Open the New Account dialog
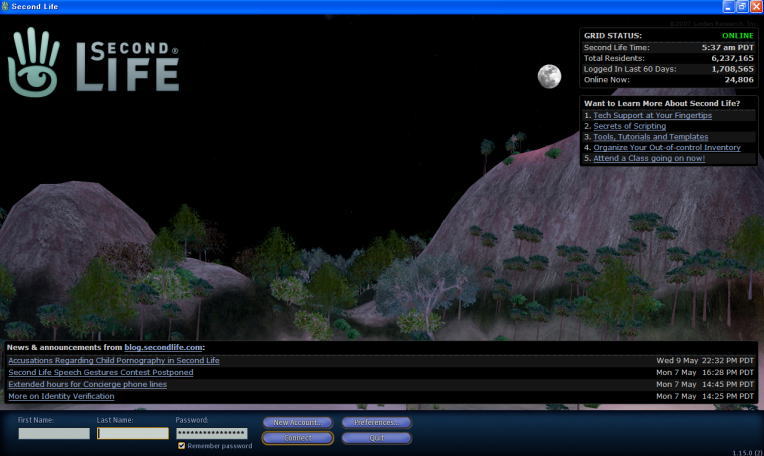Viewport: 764px width, 456px height. [297, 422]
